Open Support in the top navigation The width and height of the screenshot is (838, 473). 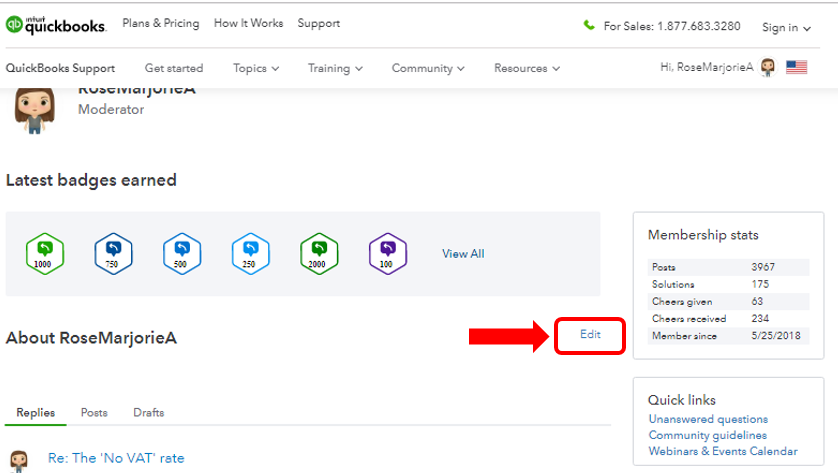[x=319, y=24]
